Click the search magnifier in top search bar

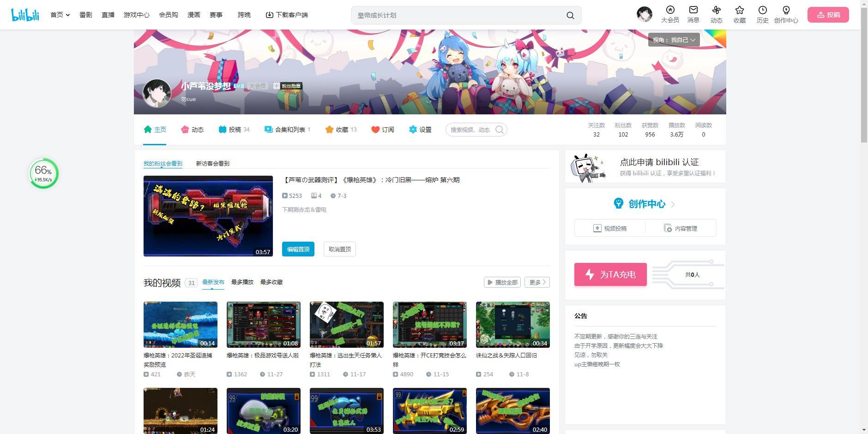click(x=570, y=15)
